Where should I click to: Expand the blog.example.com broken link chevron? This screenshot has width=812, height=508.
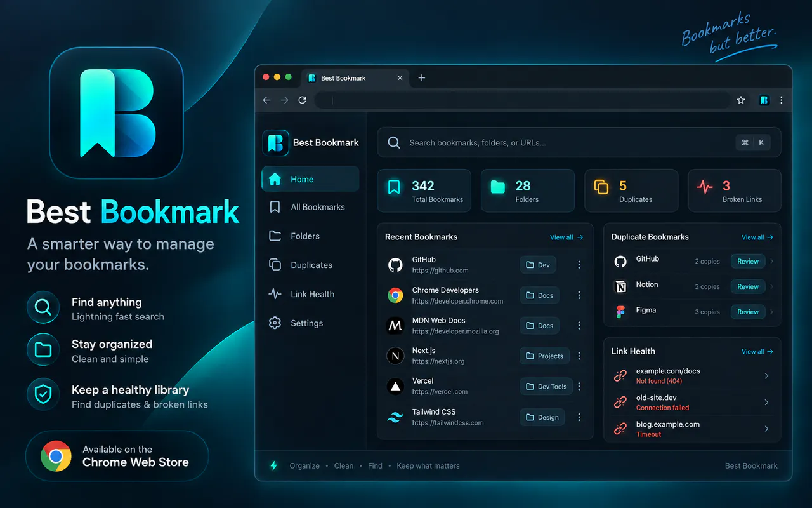766,429
